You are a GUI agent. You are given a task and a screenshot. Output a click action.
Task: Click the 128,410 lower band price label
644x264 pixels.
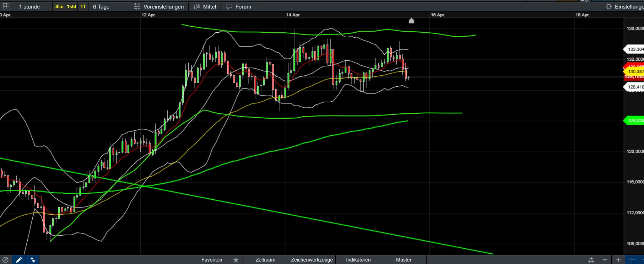(634, 87)
